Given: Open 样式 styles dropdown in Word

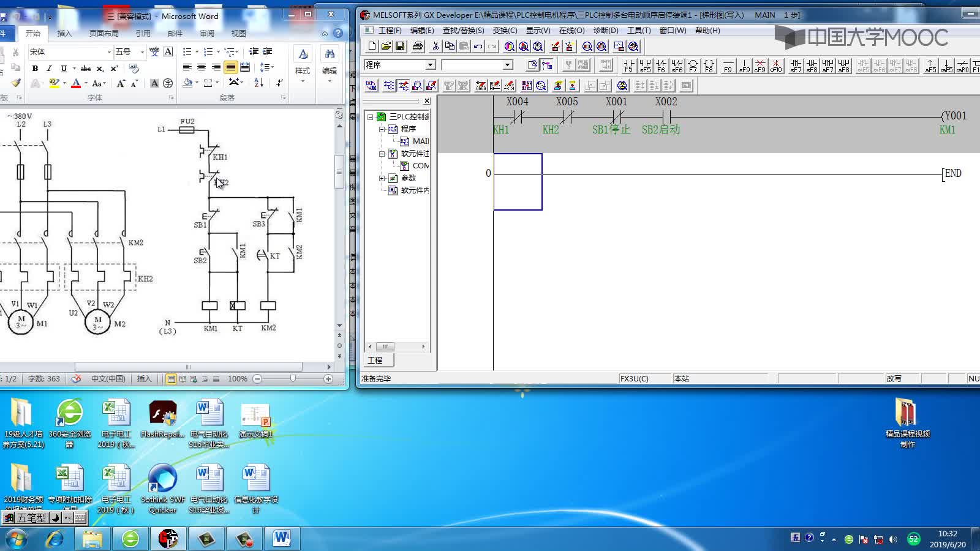Looking at the screenshot, I should pyautogui.click(x=303, y=65).
